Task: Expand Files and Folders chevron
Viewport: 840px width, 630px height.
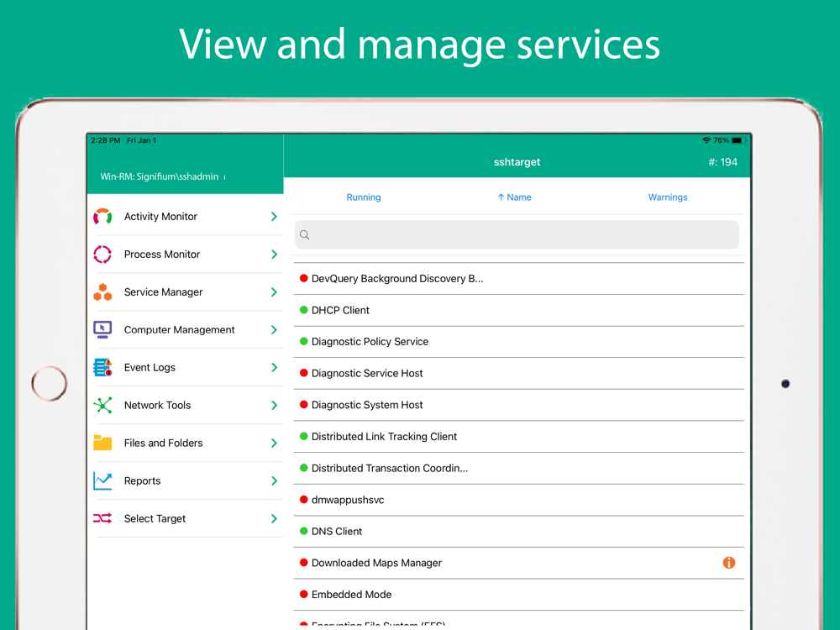Action: tap(274, 443)
